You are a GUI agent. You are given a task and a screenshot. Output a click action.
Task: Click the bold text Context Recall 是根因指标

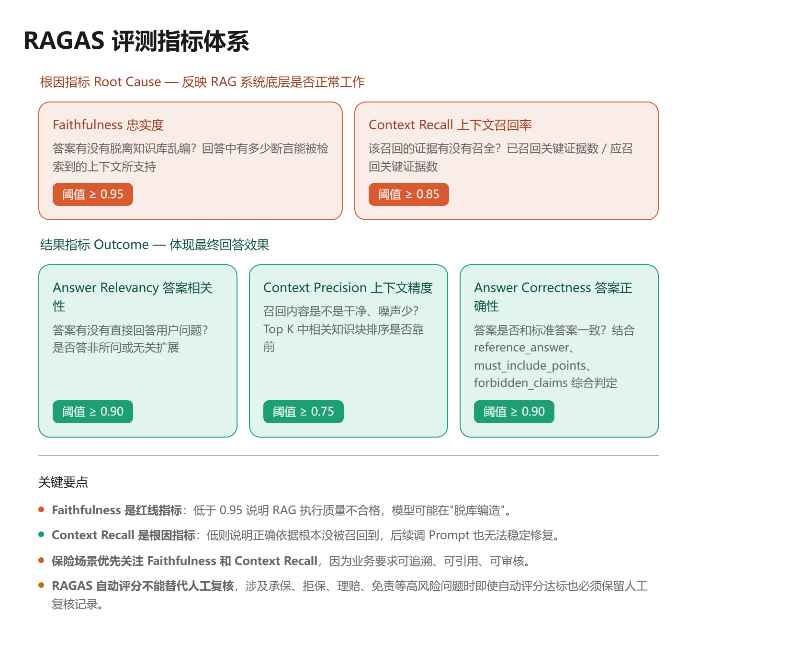(124, 535)
